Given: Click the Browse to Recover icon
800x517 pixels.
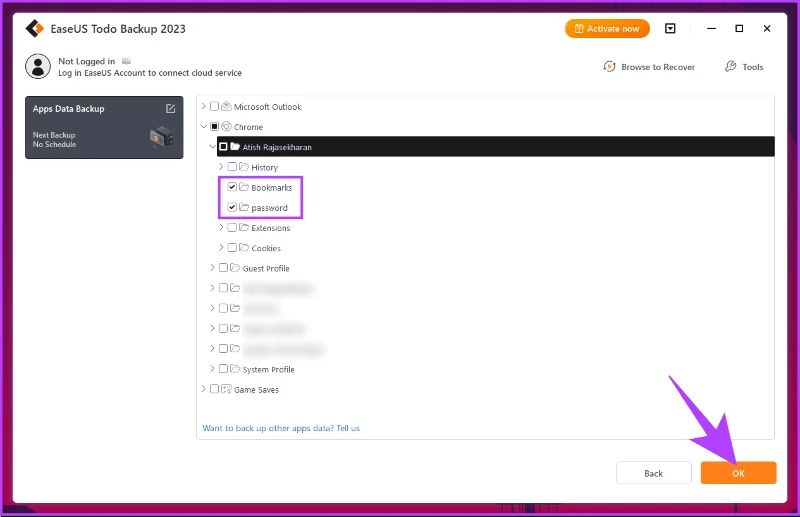Looking at the screenshot, I should [x=609, y=66].
